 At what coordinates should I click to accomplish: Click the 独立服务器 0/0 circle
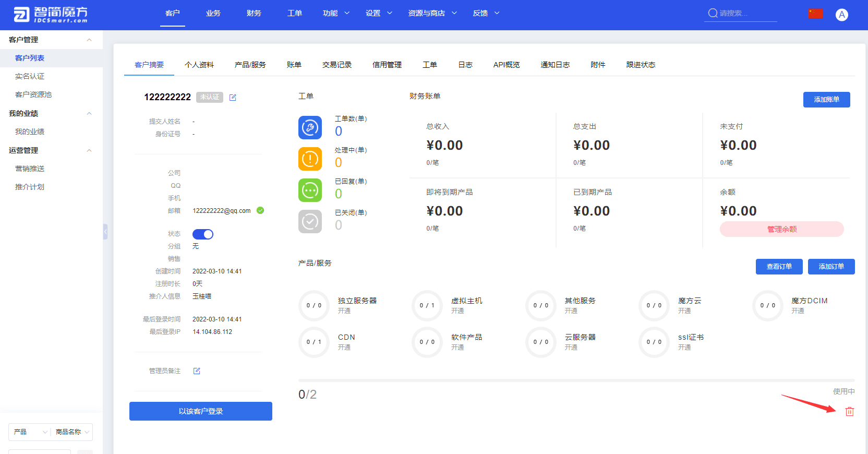pos(314,306)
